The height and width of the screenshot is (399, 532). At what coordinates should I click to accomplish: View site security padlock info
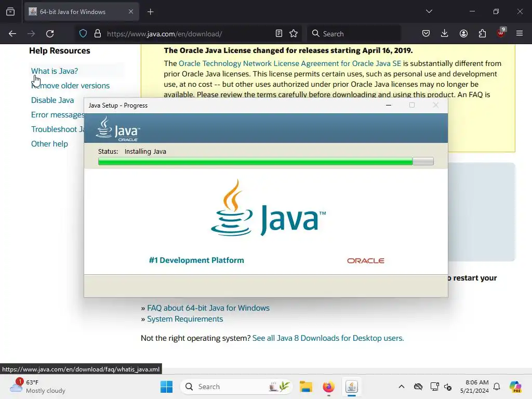click(98, 34)
